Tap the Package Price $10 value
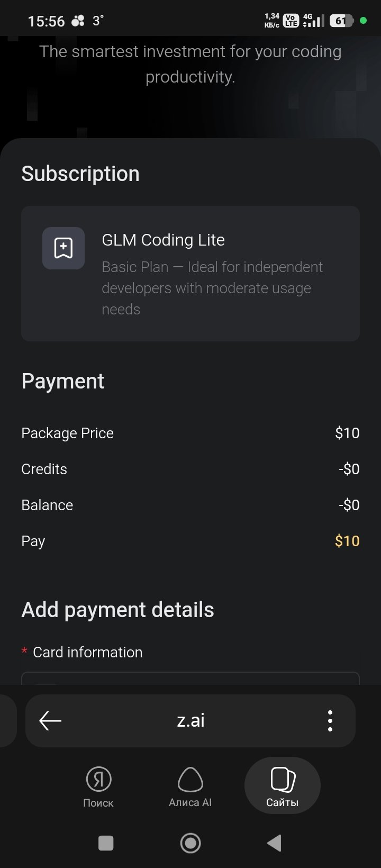 347,433
